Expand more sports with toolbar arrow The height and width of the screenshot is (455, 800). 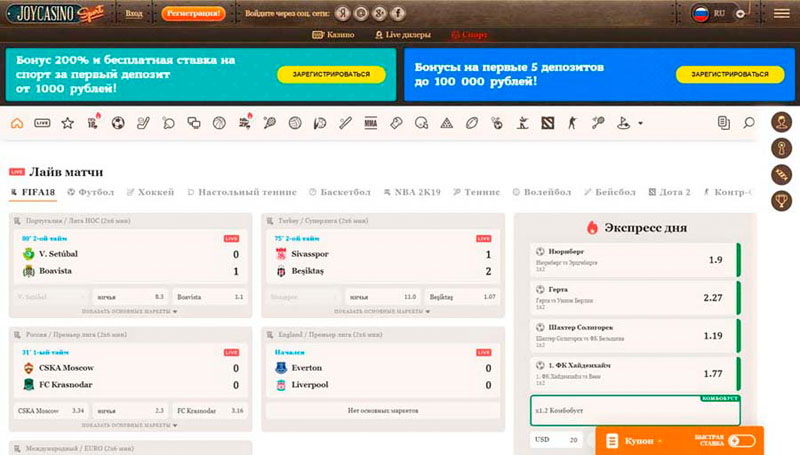pyautogui.click(x=641, y=123)
